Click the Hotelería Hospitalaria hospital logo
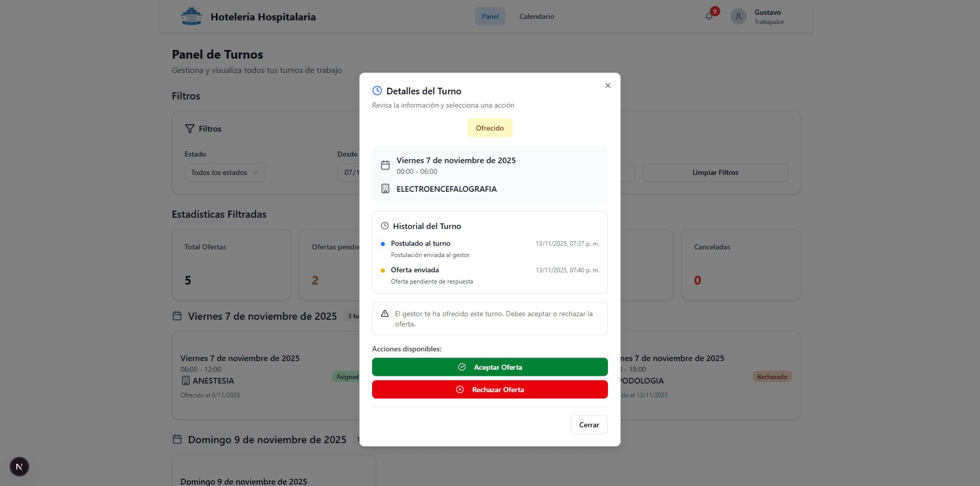The image size is (980, 486). point(191,16)
